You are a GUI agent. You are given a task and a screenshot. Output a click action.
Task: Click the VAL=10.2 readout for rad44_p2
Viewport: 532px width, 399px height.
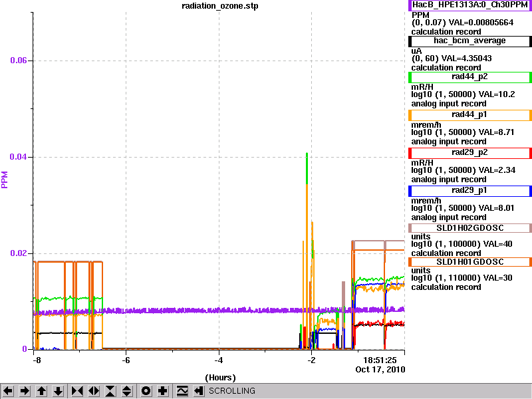(496, 94)
